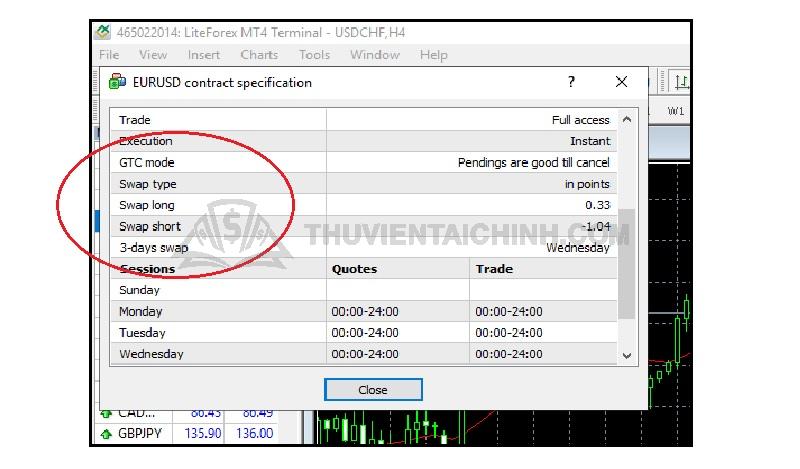This screenshot has width=800, height=469.
Task: Select the GTC mode row
Action: click(x=364, y=162)
